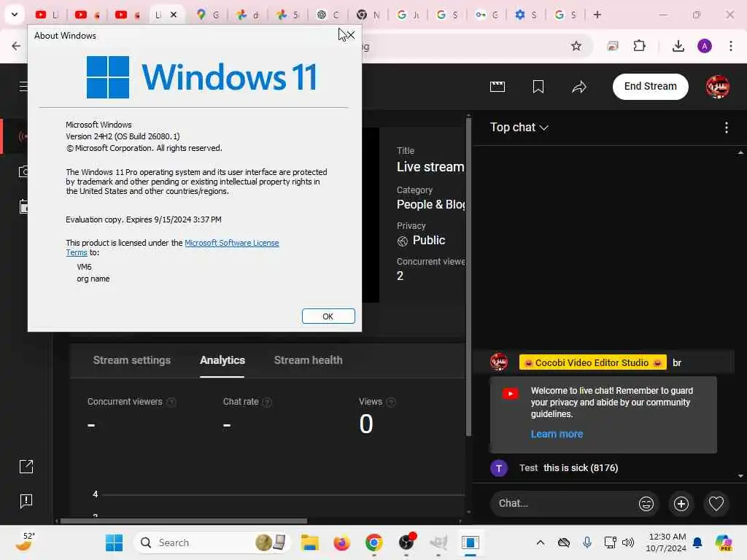Open the Chrome extensions puzzle icon

(x=639, y=46)
